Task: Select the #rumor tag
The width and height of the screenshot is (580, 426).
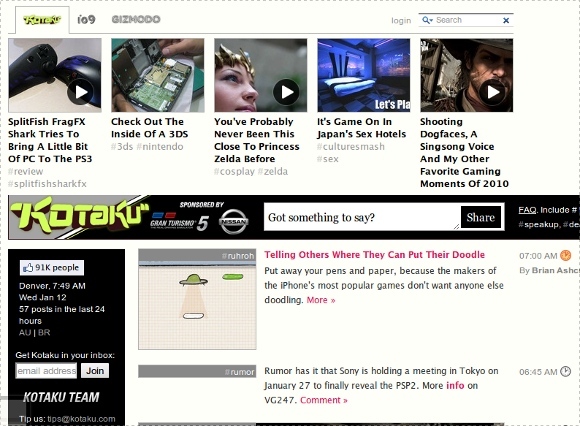Action: coord(239,372)
